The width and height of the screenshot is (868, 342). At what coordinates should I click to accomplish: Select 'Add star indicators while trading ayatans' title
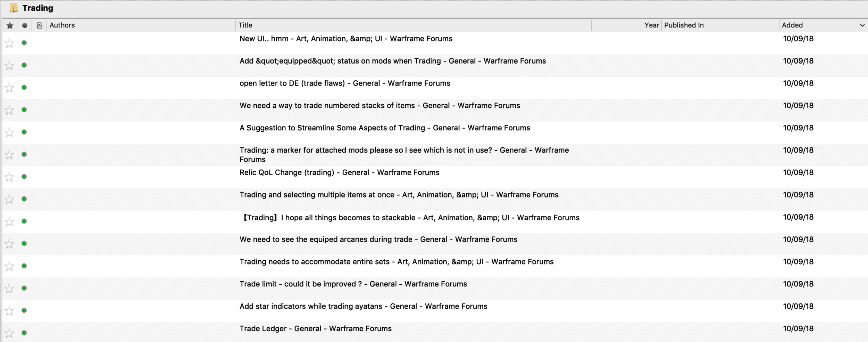[363, 306]
